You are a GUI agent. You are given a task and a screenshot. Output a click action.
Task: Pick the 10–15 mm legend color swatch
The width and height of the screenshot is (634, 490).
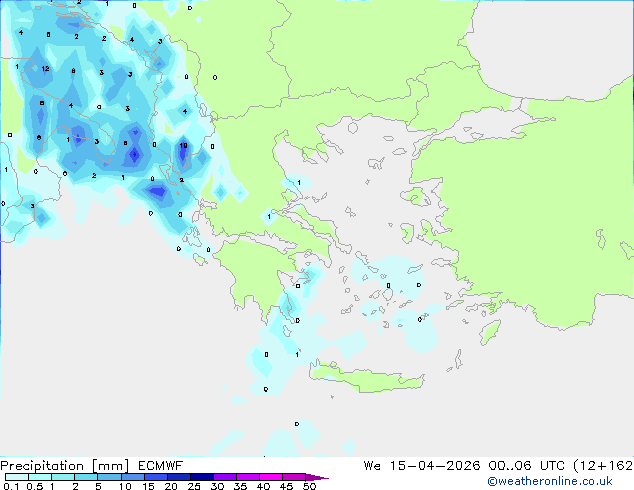point(132,477)
